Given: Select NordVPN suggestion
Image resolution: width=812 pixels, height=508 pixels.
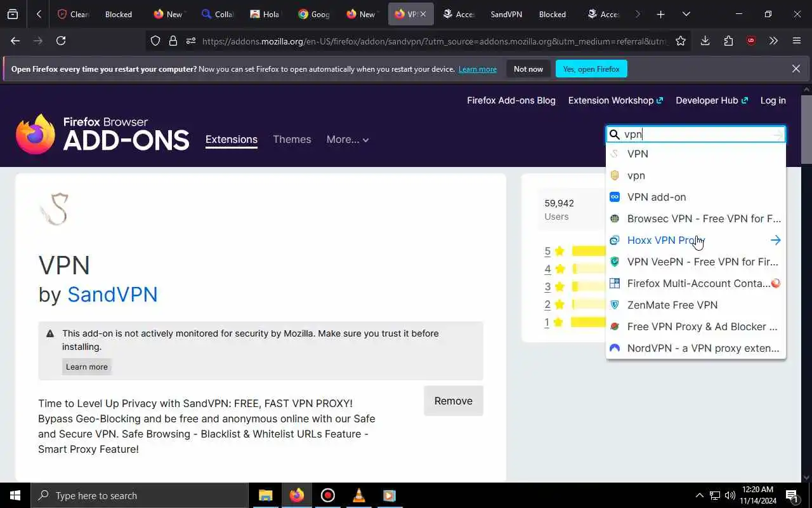Looking at the screenshot, I should click(x=696, y=348).
